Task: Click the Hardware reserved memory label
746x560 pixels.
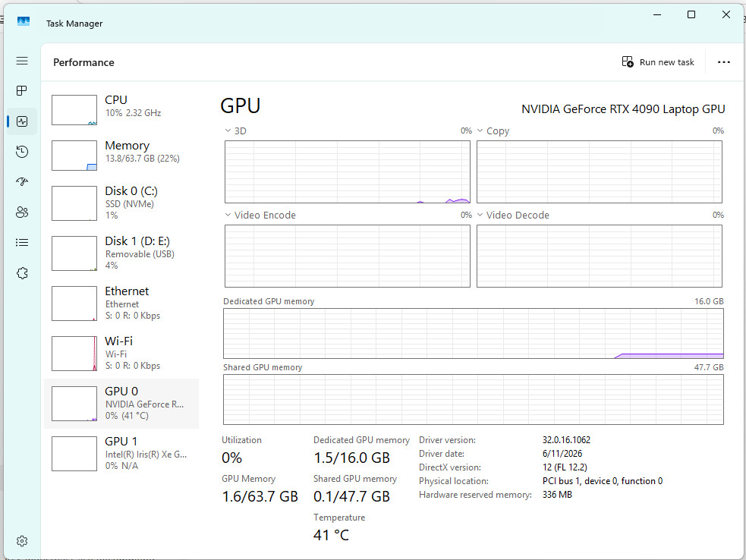Action: coord(475,495)
